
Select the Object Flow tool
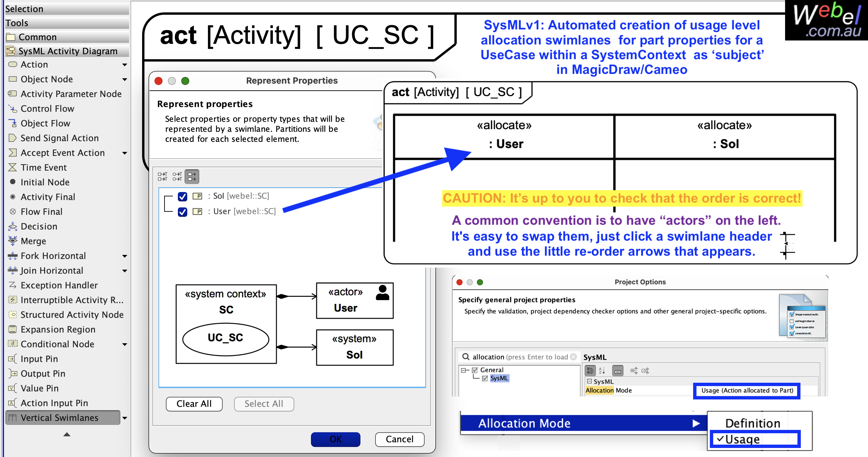[x=45, y=123]
